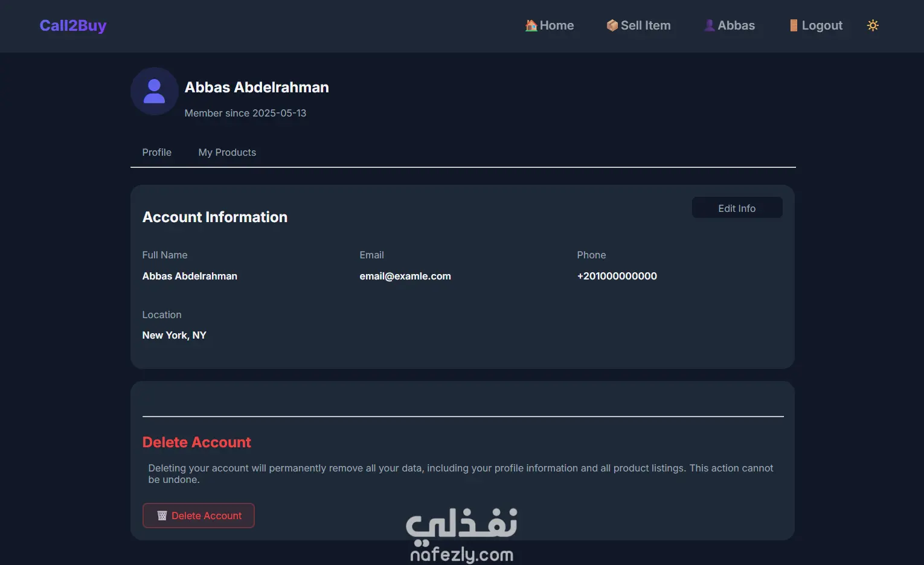Log out using the Logout link
The image size is (924, 565).
(x=822, y=25)
